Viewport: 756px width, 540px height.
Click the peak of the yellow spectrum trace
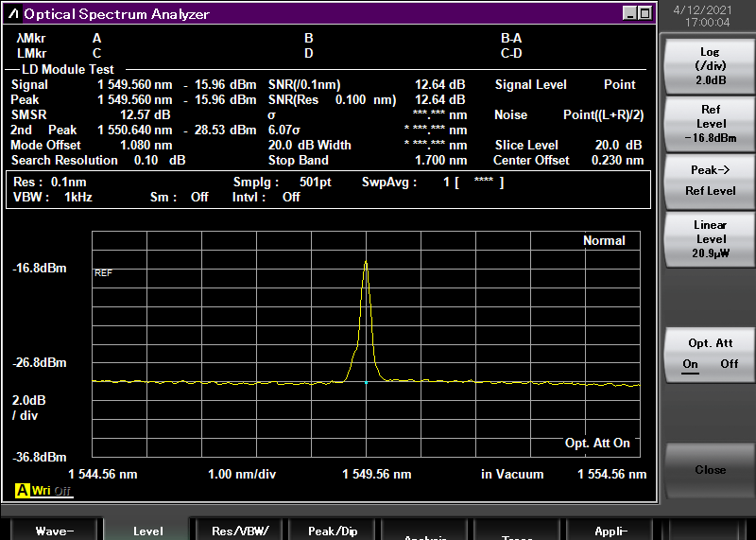[366, 262]
